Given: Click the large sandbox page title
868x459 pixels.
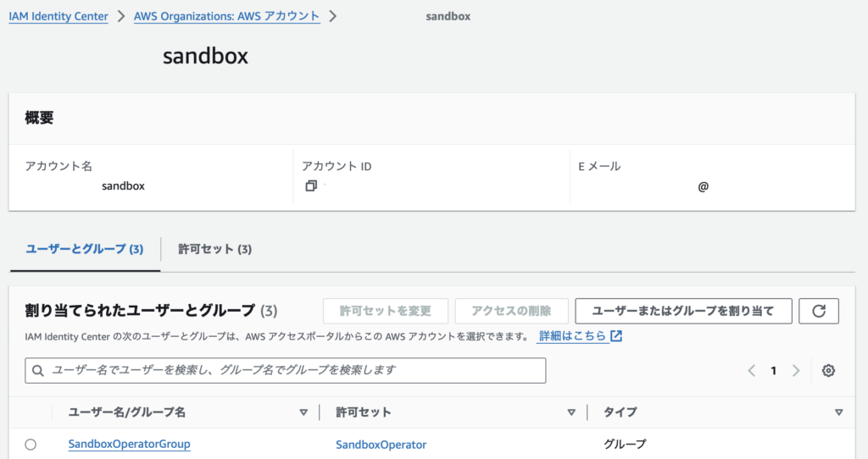Looking at the screenshot, I should coord(205,56).
